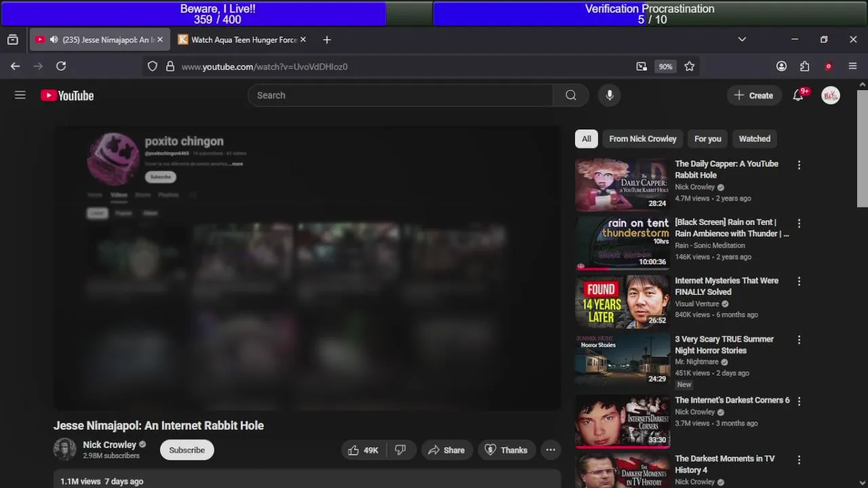Viewport: 868px width, 488px height.
Task: Open Internet's Darkest Corners 6 thumbnail
Action: pyautogui.click(x=623, y=421)
